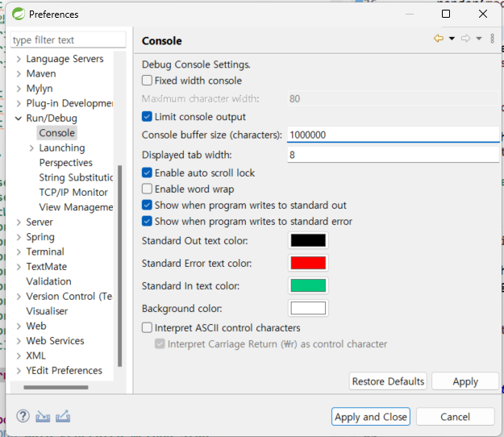Click the import preferences icon
This screenshot has width=504, height=437.
click(x=43, y=416)
